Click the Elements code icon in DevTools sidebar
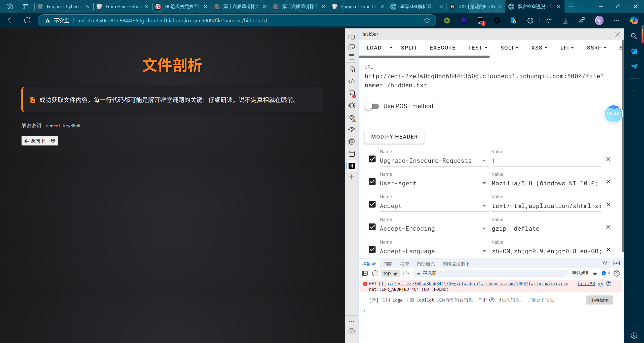The width and height of the screenshot is (644, 343). 352,81
